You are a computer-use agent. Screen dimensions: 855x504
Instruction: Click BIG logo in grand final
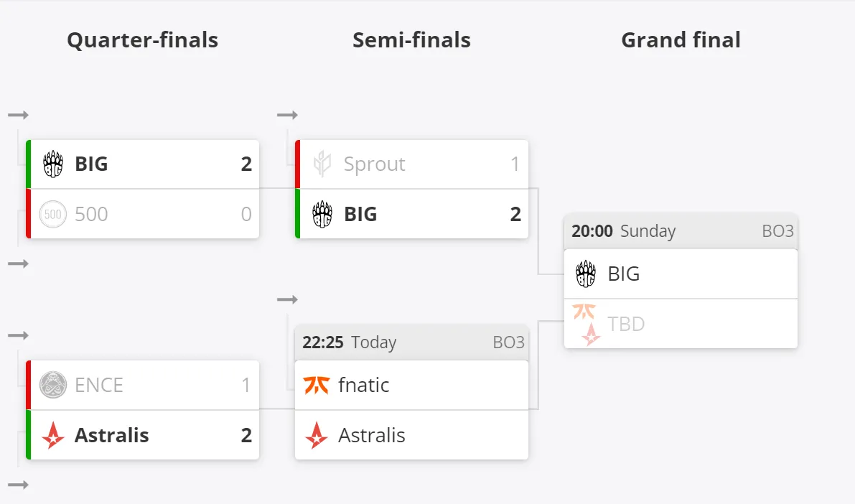[x=587, y=274]
